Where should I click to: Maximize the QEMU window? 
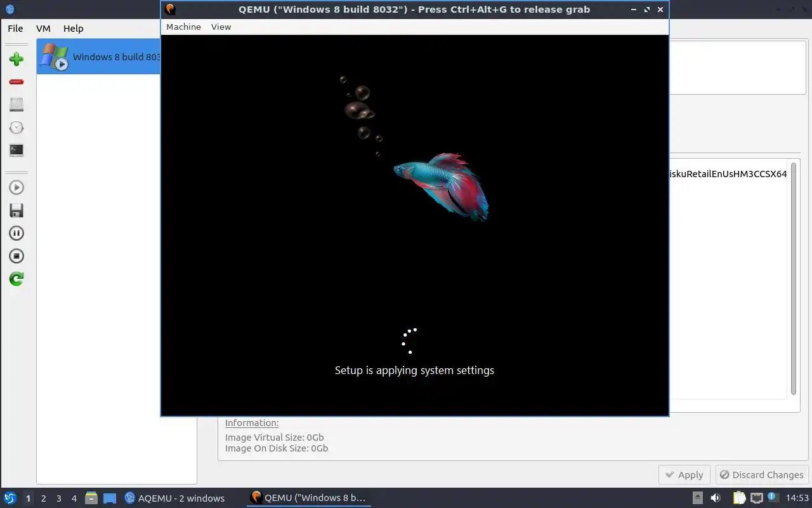(x=647, y=10)
